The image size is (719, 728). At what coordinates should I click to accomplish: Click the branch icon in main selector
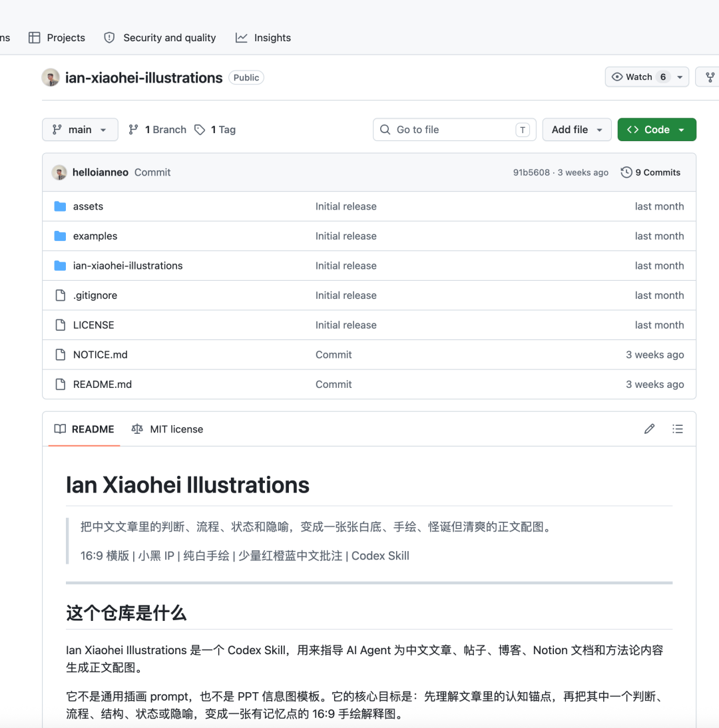[x=57, y=130]
